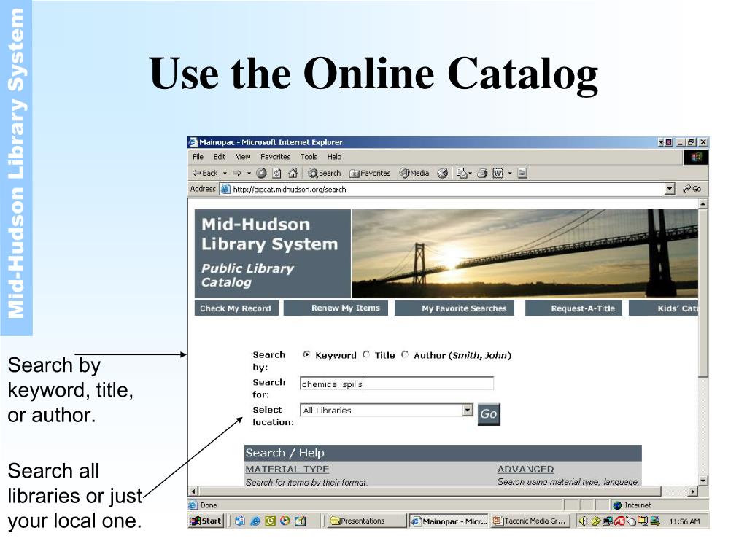Image resolution: width=747 pixels, height=560 pixels.
Task: Expand the Edit with Word dropdown arrow
Action: pos(510,174)
